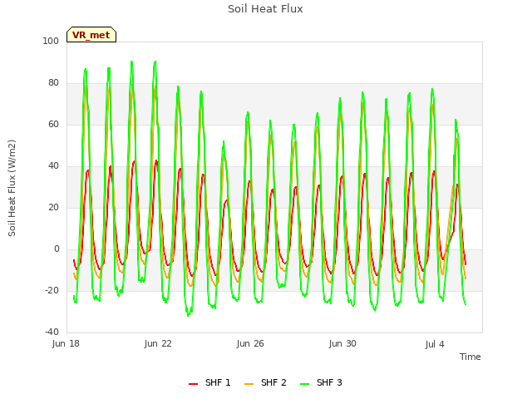Click the Jun 26 x-axis tick label

tap(250, 344)
